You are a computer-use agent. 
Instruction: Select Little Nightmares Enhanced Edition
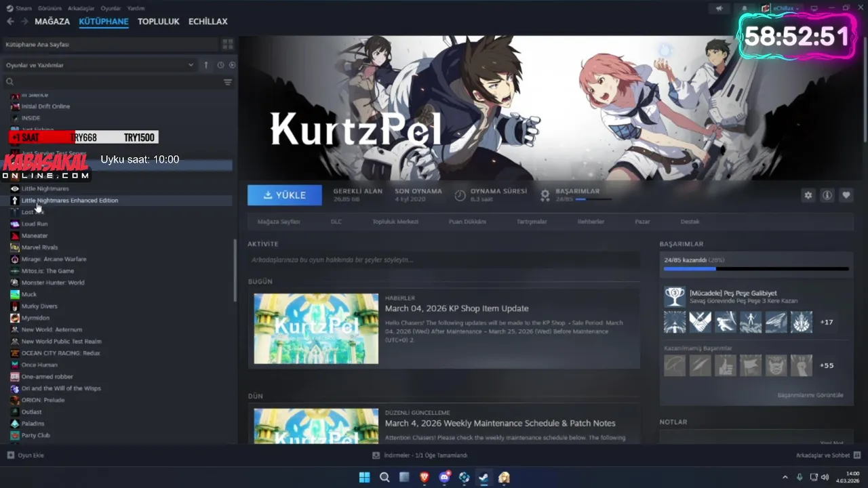point(121,201)
